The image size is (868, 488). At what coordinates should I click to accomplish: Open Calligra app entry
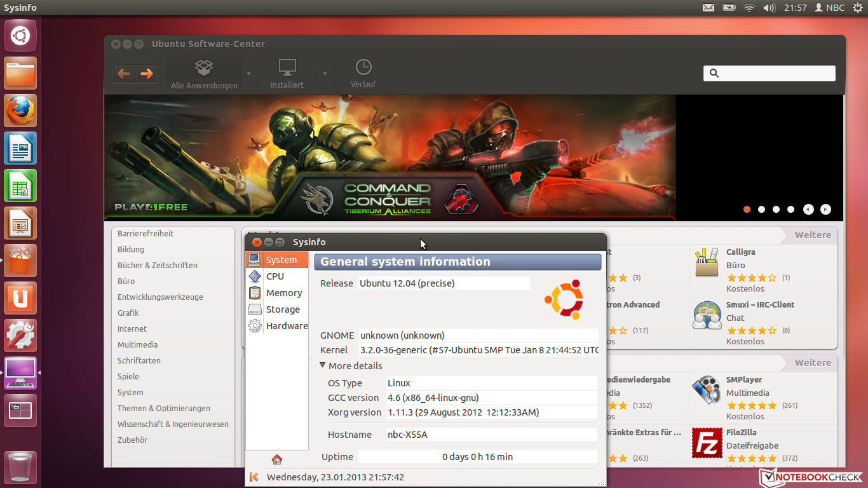point(763,271)
